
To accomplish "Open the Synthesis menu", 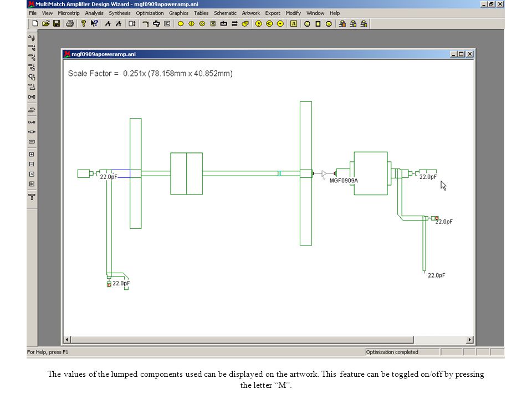I will (120, 13).
